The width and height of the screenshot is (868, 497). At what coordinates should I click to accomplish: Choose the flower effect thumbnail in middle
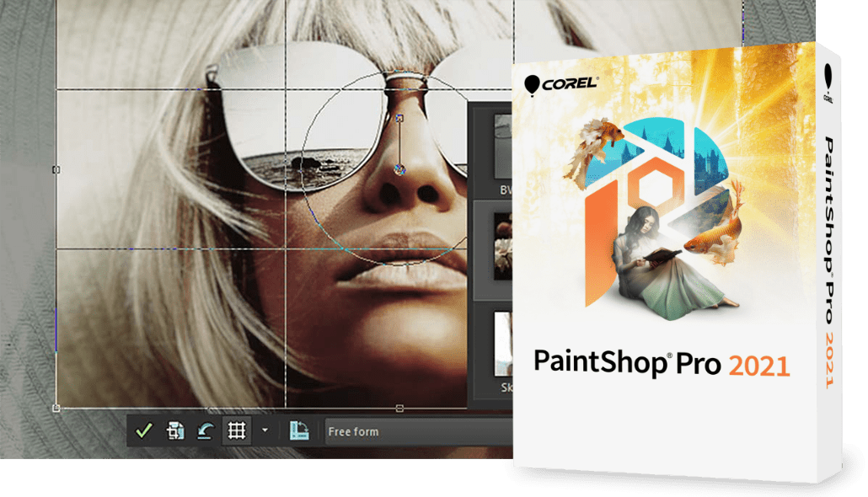(502, 246)
